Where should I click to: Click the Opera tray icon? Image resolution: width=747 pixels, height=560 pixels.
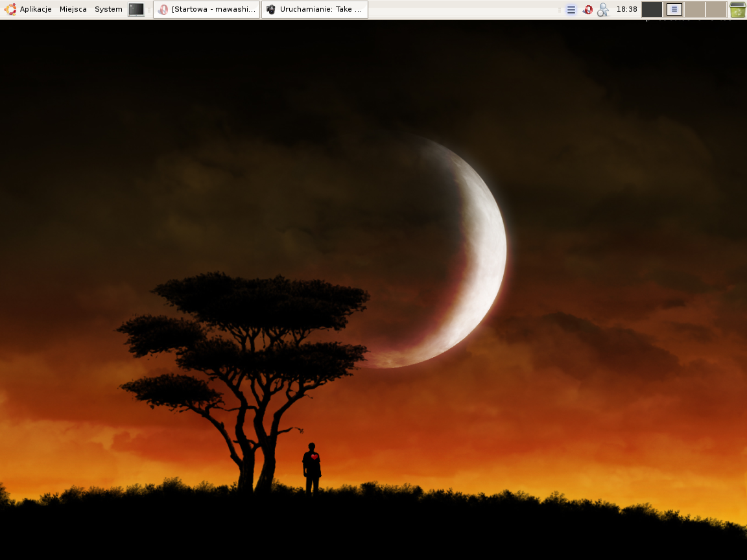tap(587, 10)
